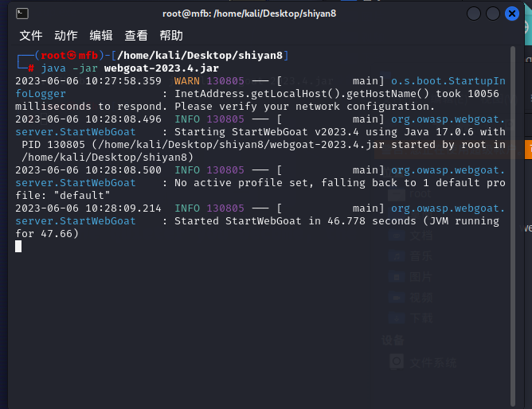Open the 帮助 menu
The image size is (532, 409).
click(171, 36)
